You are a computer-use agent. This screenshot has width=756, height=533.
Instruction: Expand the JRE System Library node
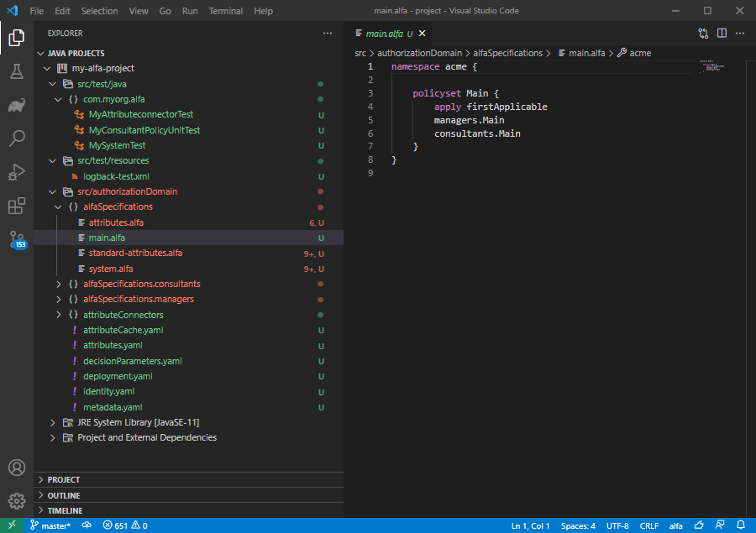pos(53,422)
